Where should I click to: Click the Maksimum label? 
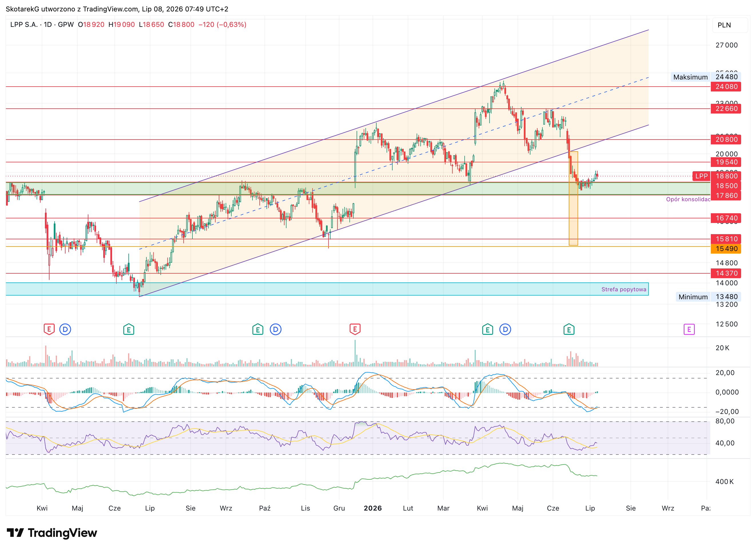coord(690,77)
